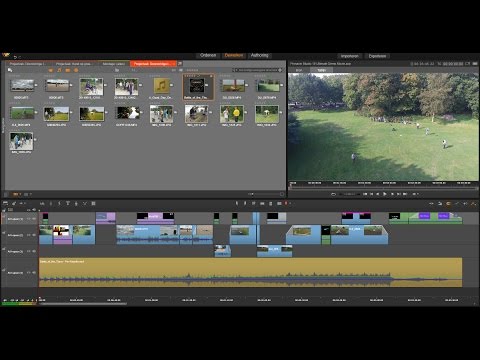Select the orange video filter icon
480x360 pixels.
click(x=51, y=70)
